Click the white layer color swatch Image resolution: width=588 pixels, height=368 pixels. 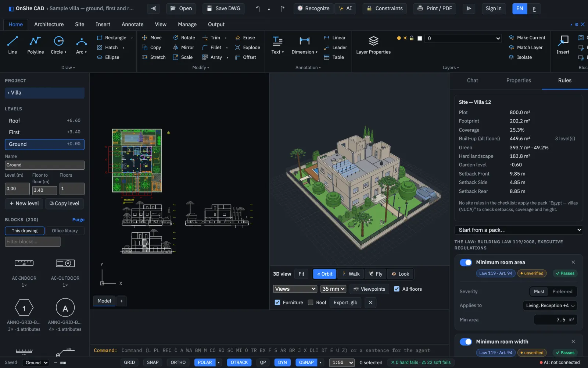[420, 38]
